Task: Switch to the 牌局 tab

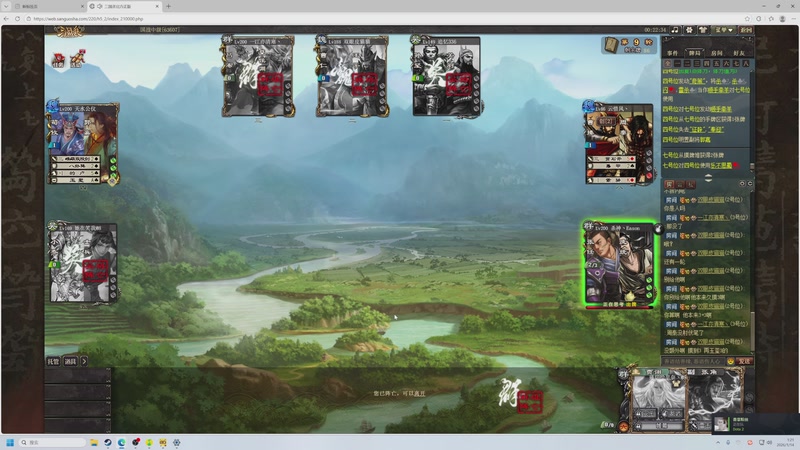Action: click(x=694, y=53)
